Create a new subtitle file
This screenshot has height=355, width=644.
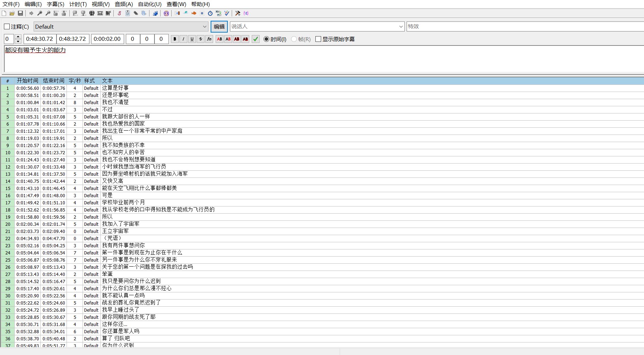click(4, 13)
